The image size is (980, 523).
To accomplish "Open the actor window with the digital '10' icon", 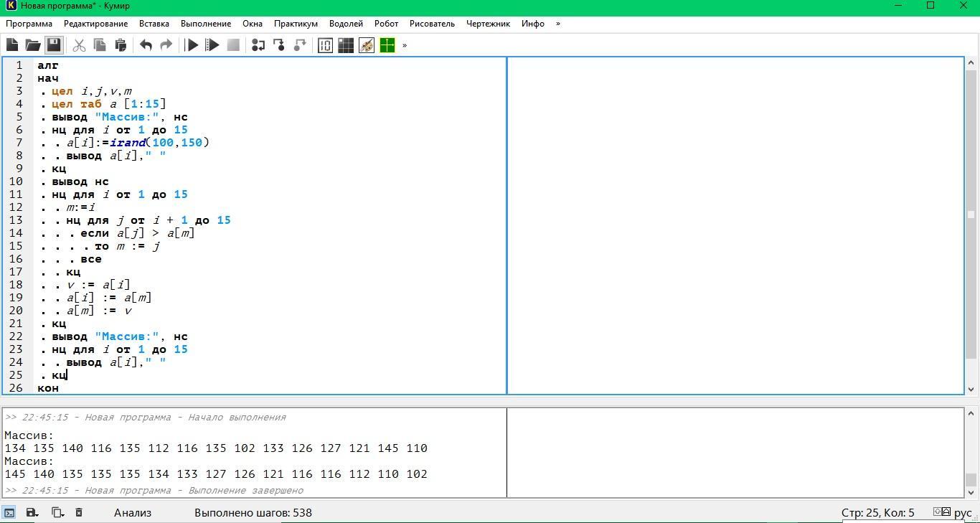I will click(325, 45).
